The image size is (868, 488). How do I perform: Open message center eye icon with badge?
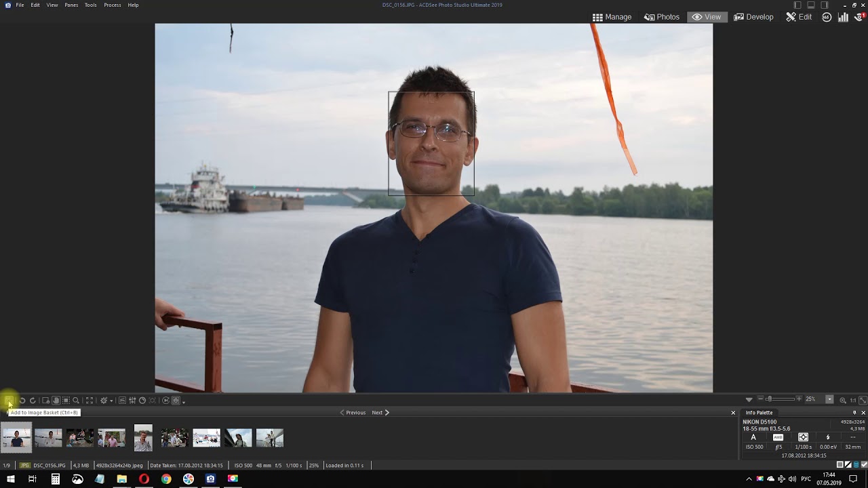tap(860, 17)
